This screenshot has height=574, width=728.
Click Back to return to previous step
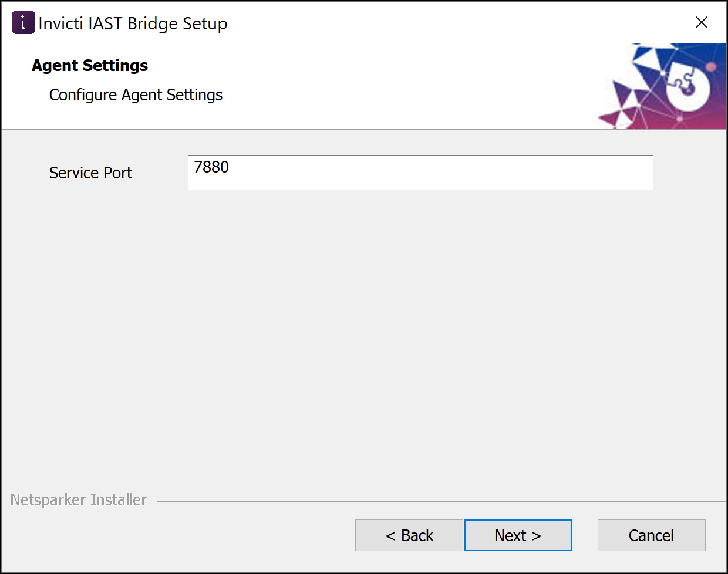pos(409,535)
